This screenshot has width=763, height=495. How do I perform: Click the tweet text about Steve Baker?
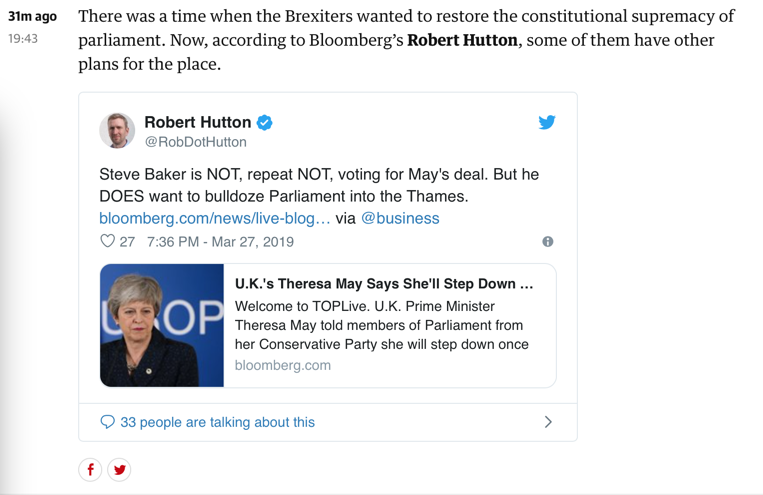pos(318,184)
